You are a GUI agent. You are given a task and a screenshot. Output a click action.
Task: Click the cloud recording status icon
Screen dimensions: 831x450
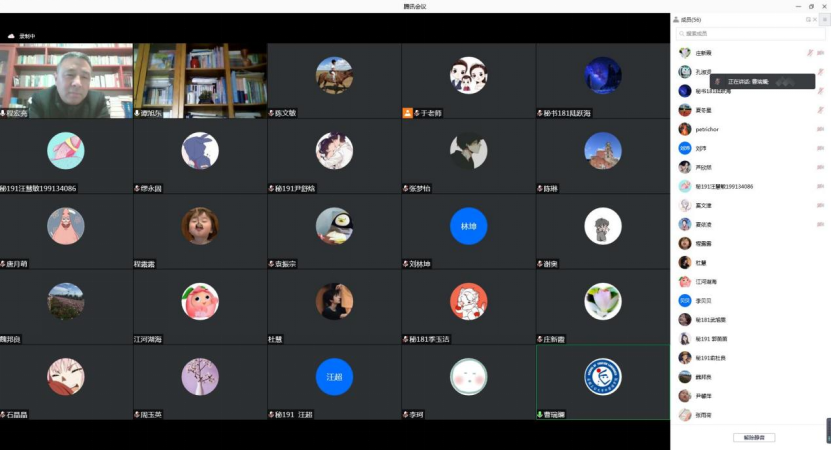pyautogui.click(x=11, y=36)
